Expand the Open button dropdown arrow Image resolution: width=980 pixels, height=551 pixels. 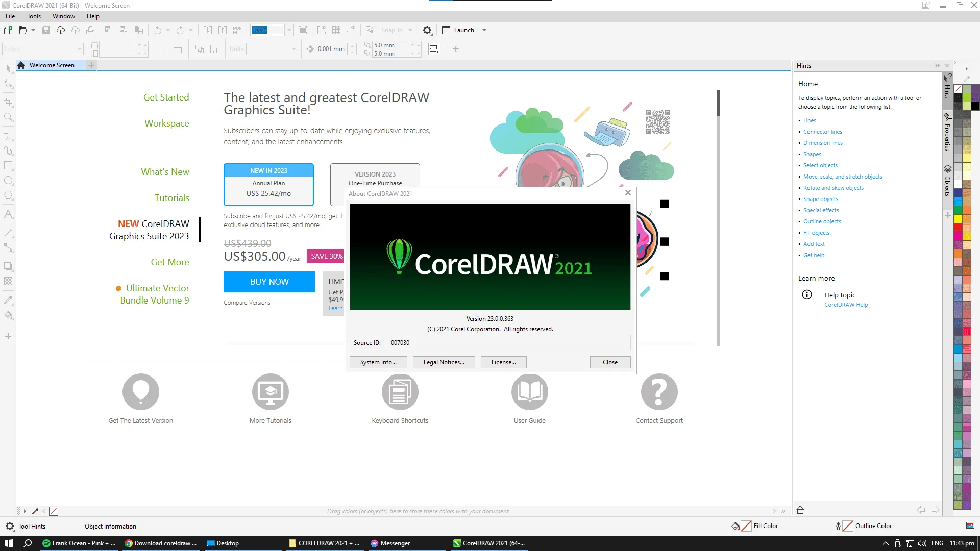[x=33, y=30]
